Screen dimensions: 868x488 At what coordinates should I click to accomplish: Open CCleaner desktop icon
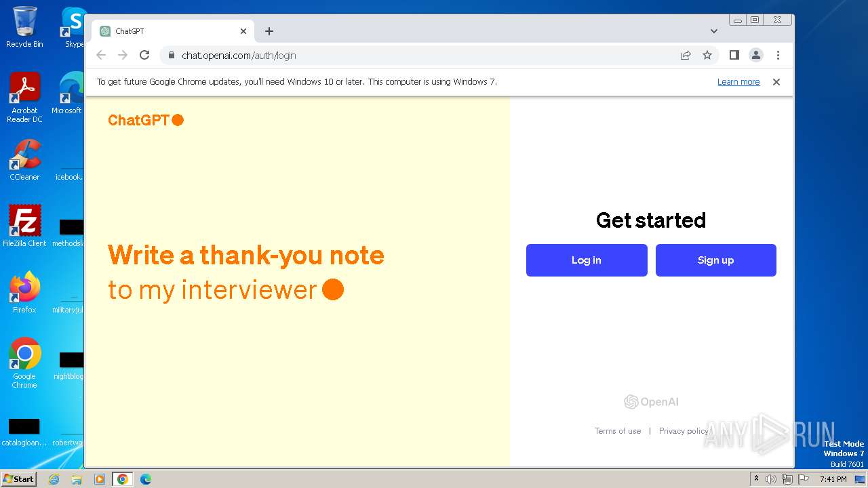(x=24, y=160)
